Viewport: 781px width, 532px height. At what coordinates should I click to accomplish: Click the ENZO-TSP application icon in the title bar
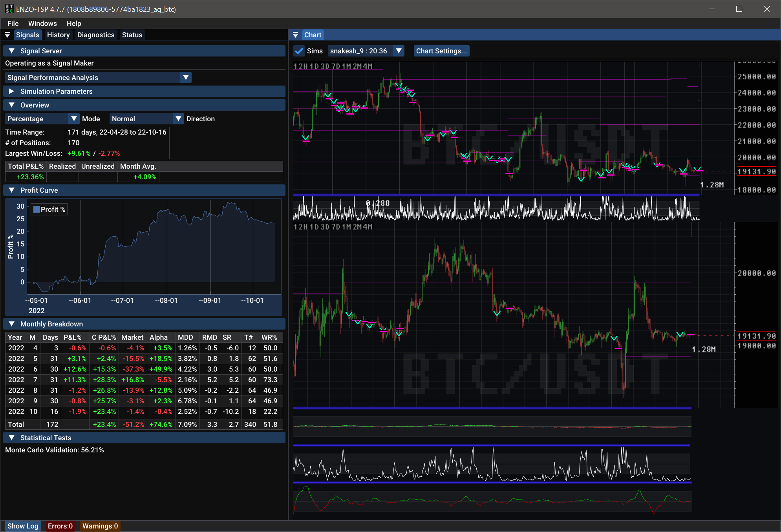(x=9, y=9)
